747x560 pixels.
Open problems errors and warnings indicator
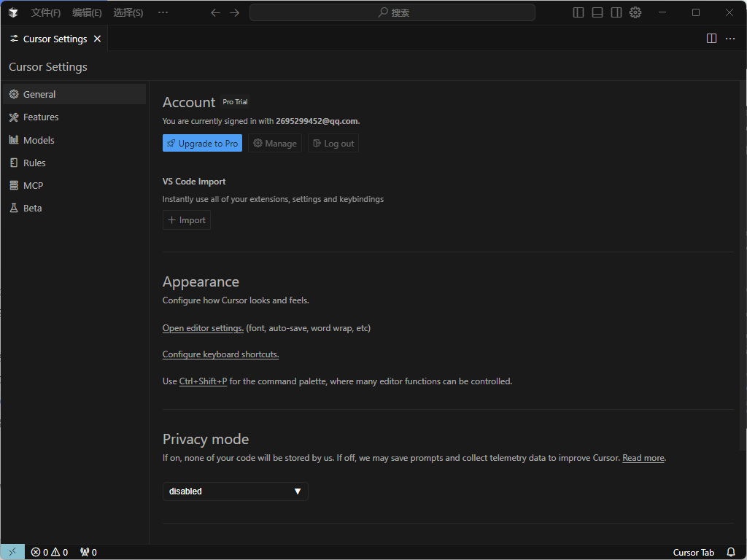click(x=50, y=553)
